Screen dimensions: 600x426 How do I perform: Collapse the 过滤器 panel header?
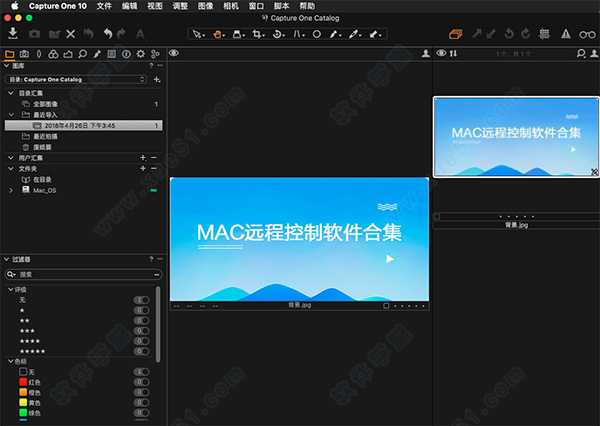tap(7, 259)
